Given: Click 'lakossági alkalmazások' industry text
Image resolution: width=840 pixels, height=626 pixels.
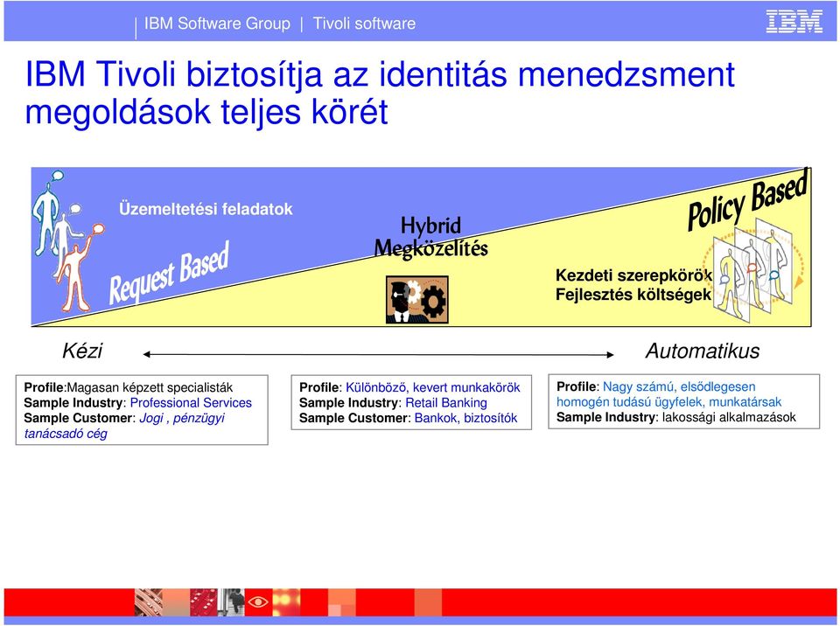Looking at the screenshot, I should 729,417.
